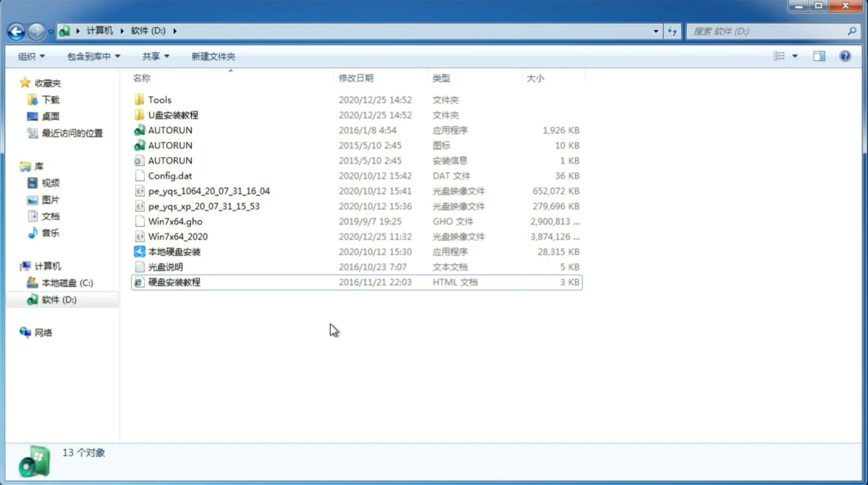
Task: Open pe_yqs_xp disc image file
Action: click(204, 206)
